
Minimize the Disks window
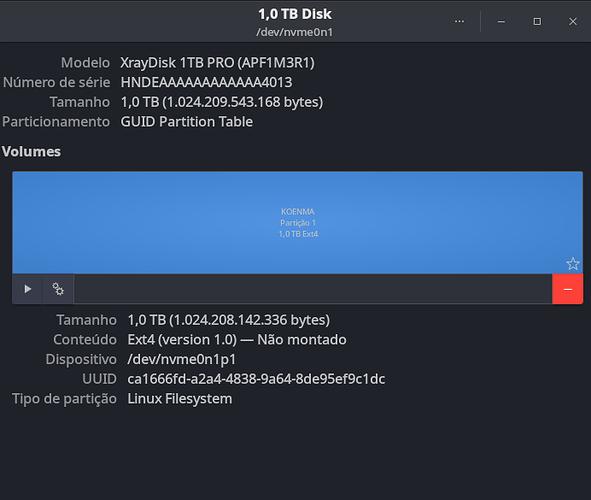tap(501, 21)
